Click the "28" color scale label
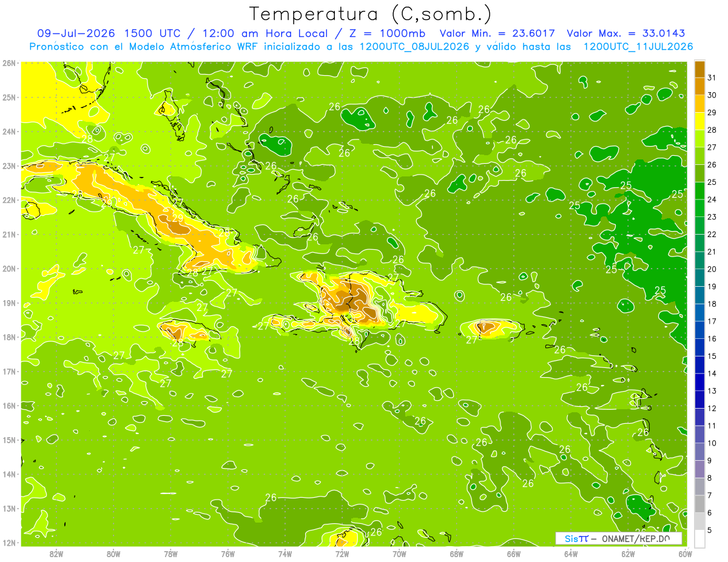This screenshot has height=562, width=728. click(712, 130)
